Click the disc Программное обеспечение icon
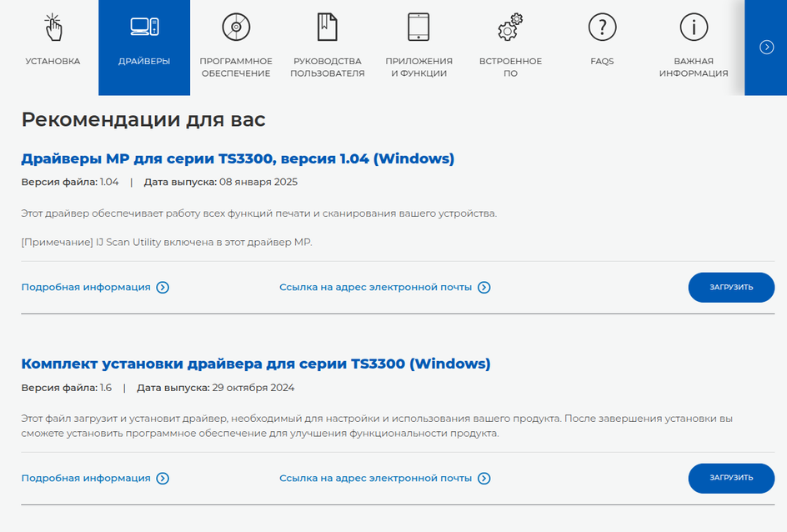787x532 pixels. 236,28
